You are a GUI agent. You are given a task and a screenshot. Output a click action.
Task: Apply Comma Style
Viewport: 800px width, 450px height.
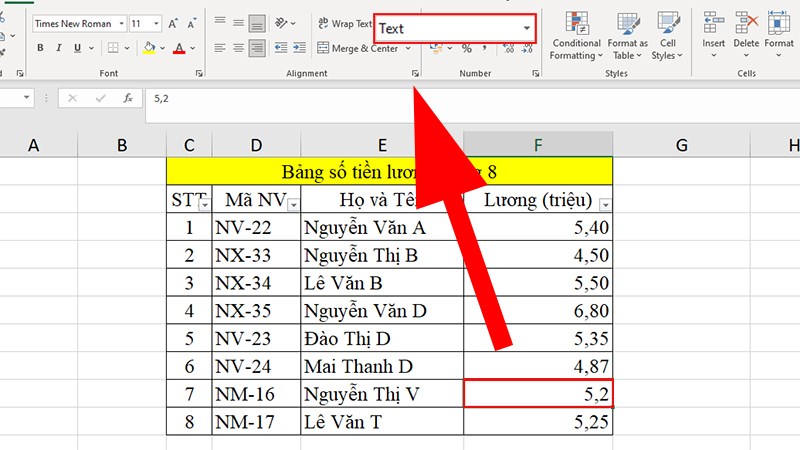coord(484,49)
